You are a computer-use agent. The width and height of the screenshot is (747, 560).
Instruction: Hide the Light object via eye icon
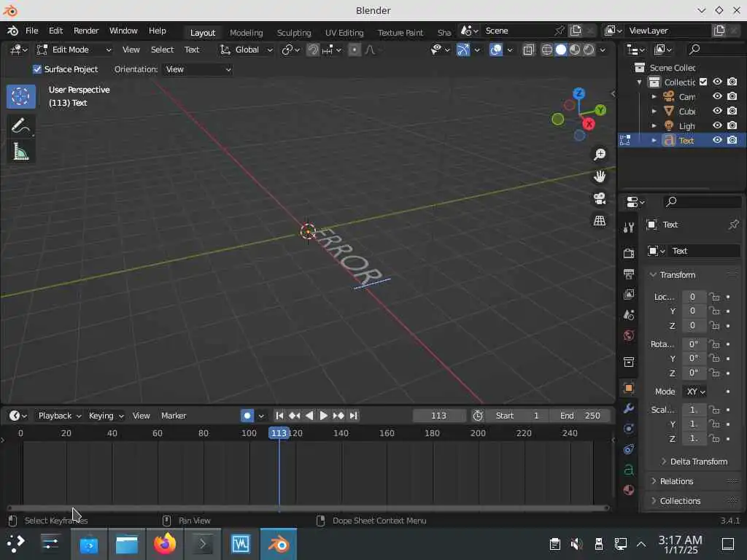click(x=717, y=125)
